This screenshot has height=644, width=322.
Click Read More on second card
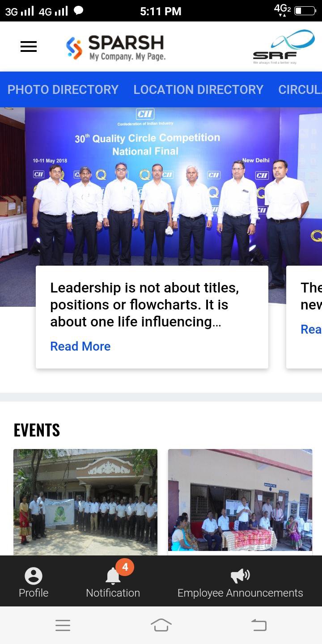311,330
